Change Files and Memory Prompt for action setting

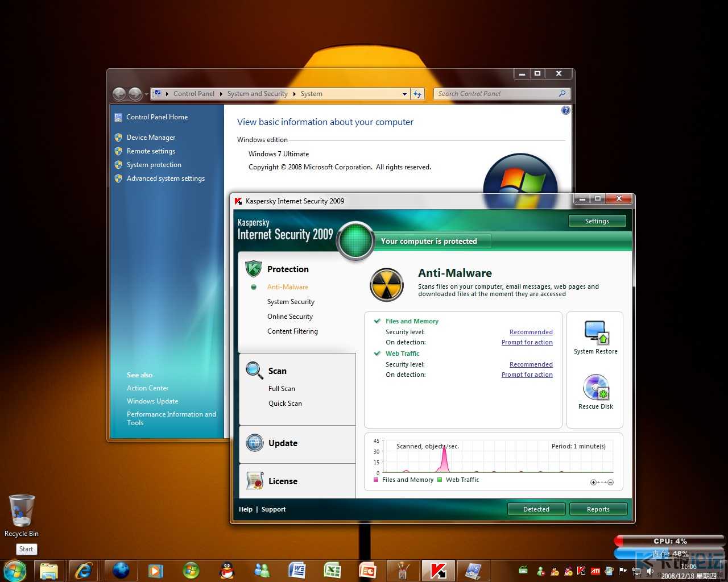pos(527,342)
